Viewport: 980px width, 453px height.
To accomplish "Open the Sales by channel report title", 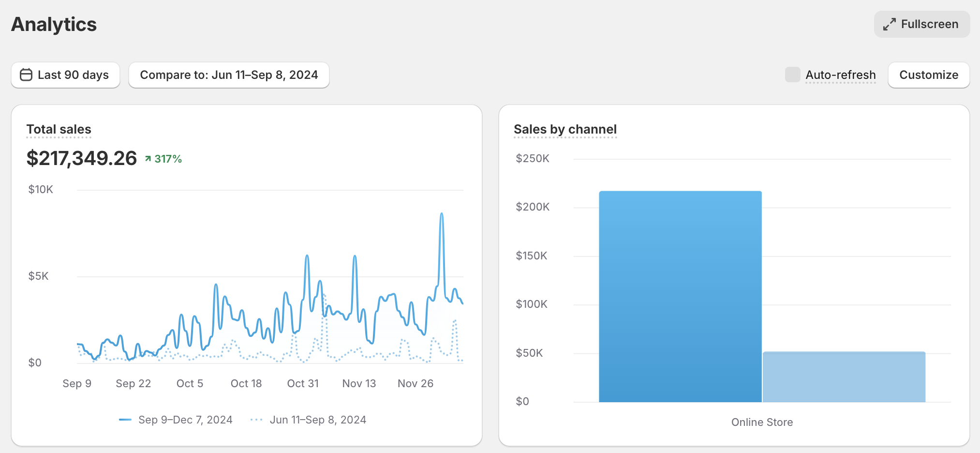I will [x=565, y=129].
